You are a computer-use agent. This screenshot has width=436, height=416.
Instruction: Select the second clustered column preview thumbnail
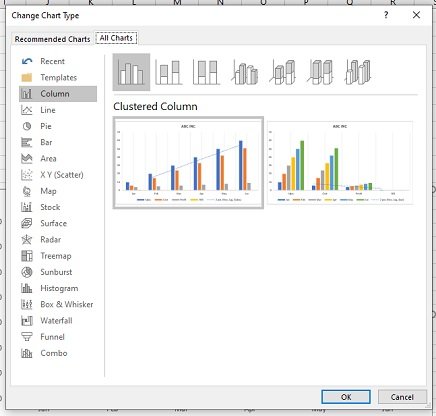(340, 163)
